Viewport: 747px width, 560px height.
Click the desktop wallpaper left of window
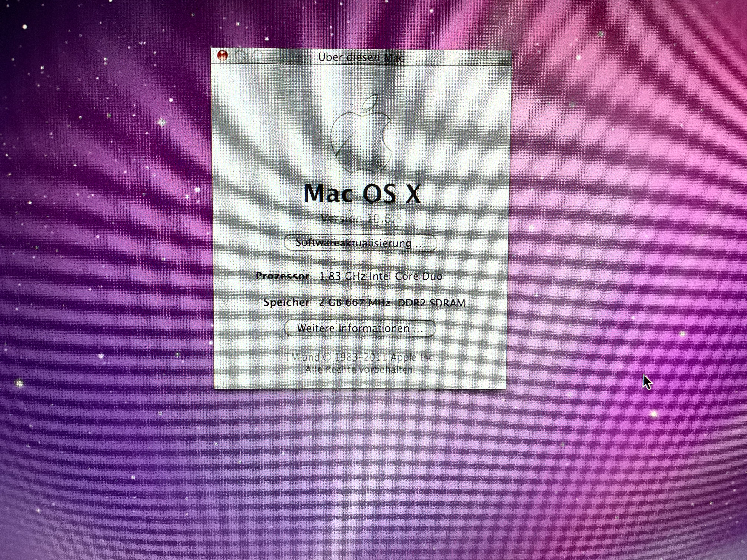[x=108, y=236]
